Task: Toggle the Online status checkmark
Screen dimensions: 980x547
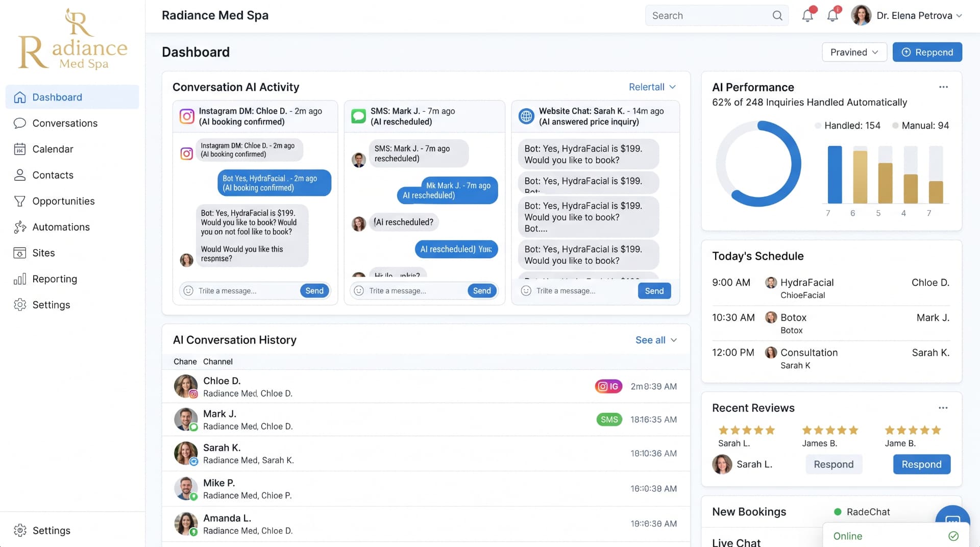Action: pyautogui.click(x=953, y=536)
